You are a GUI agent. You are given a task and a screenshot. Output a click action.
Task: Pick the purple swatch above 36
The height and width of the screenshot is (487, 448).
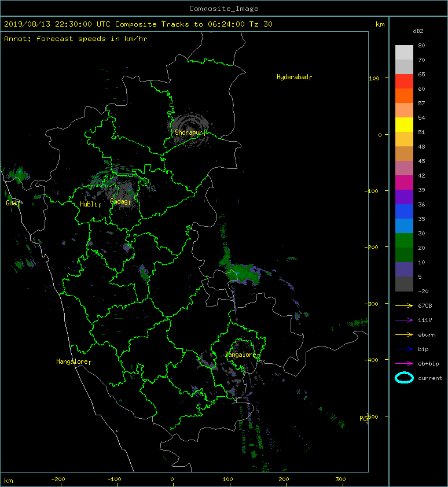pos(404,197)
